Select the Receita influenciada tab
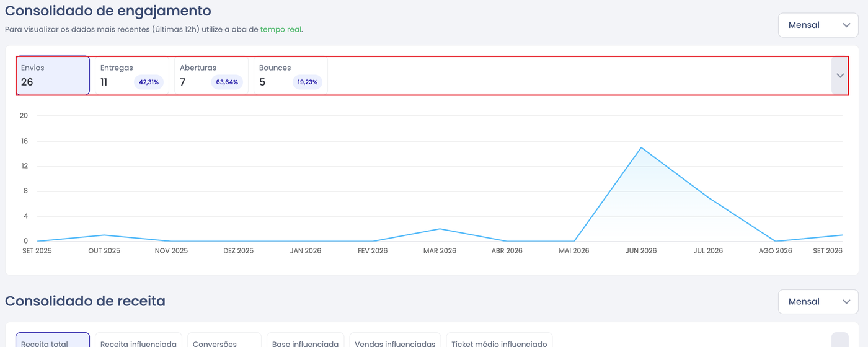This screenshot has width=868, height=347. 138,340
